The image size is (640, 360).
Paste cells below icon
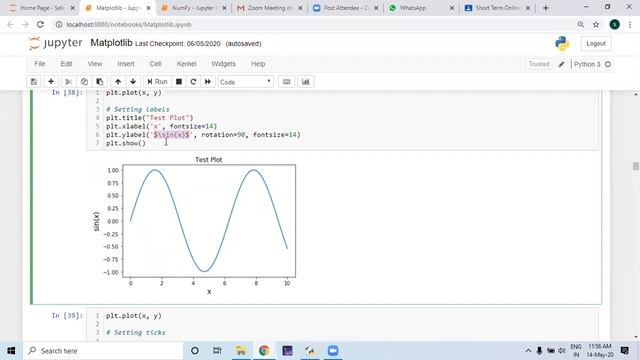pos(100,82)
